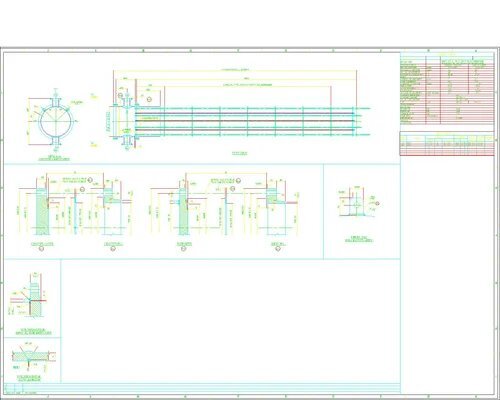Select the title under the tube bundle elevation
Viewport: 500px width, 400px height.
pyautogui.click(x=240, y=153)
